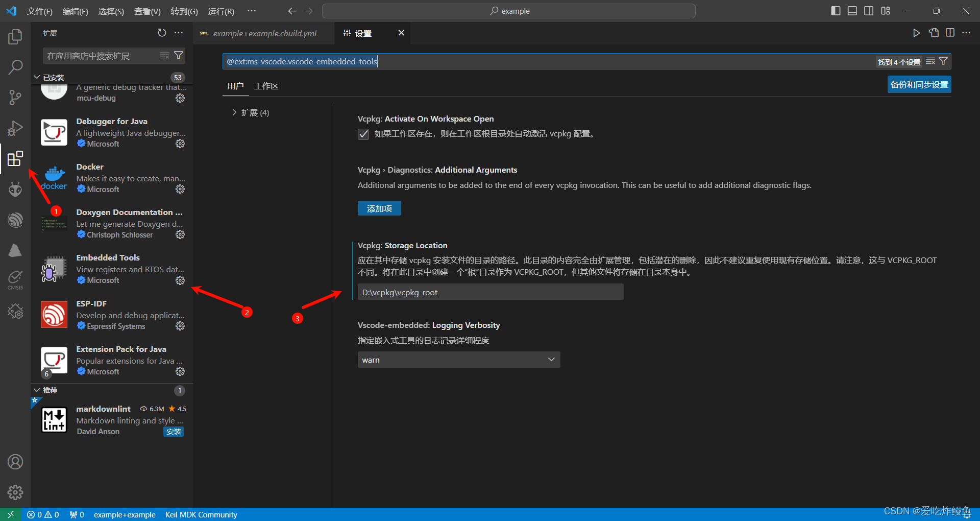The height and width of the screenshot is (521, 980).
Task: Click example+example status bar item
Action: (125, 514)
